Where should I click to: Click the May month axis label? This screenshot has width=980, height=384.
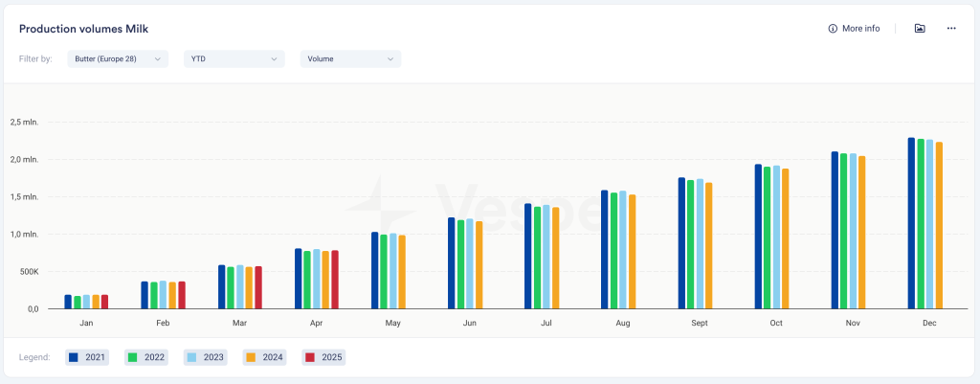(x=393, y=324)
